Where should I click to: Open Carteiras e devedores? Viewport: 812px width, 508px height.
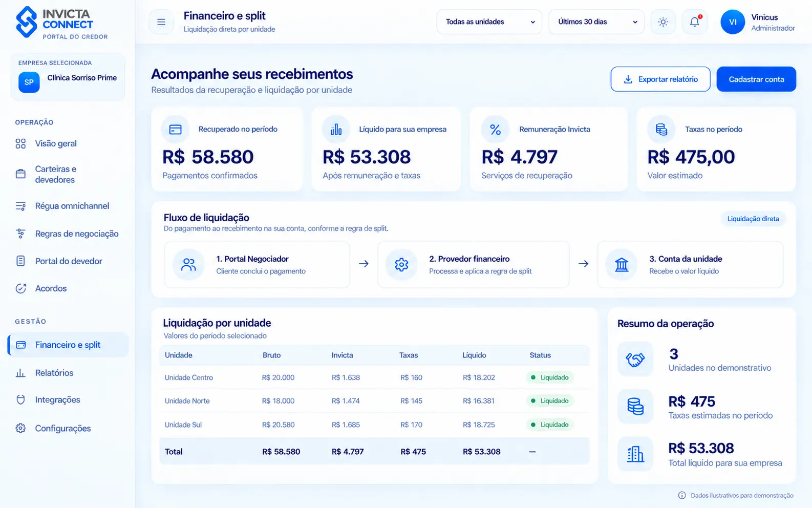point(55,174)
